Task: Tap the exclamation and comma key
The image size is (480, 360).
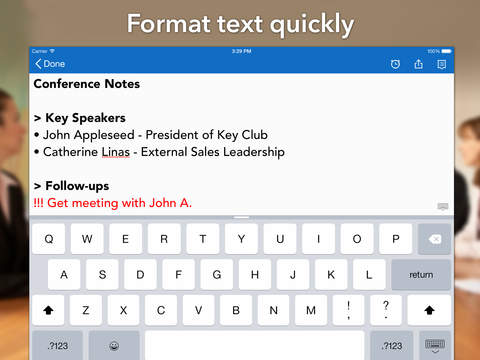Action: tap(349, 310)
